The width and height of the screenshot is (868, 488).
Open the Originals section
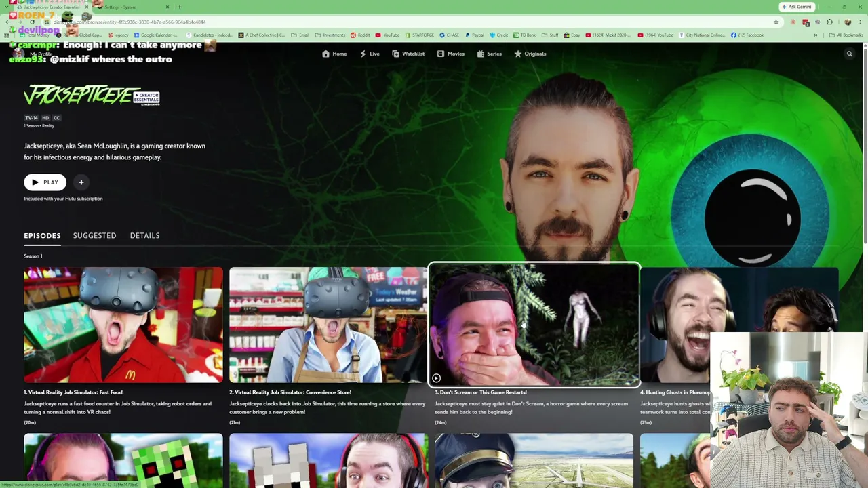[x=530, y=54]
